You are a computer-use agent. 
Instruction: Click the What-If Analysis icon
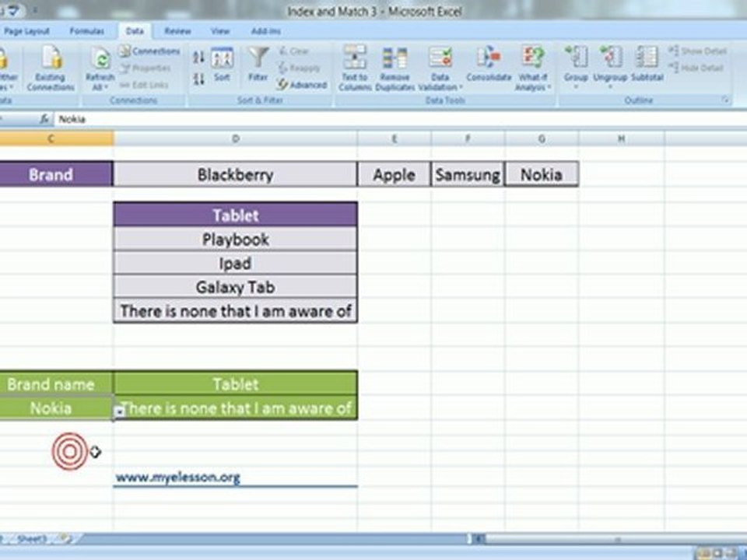click(533, 58)
